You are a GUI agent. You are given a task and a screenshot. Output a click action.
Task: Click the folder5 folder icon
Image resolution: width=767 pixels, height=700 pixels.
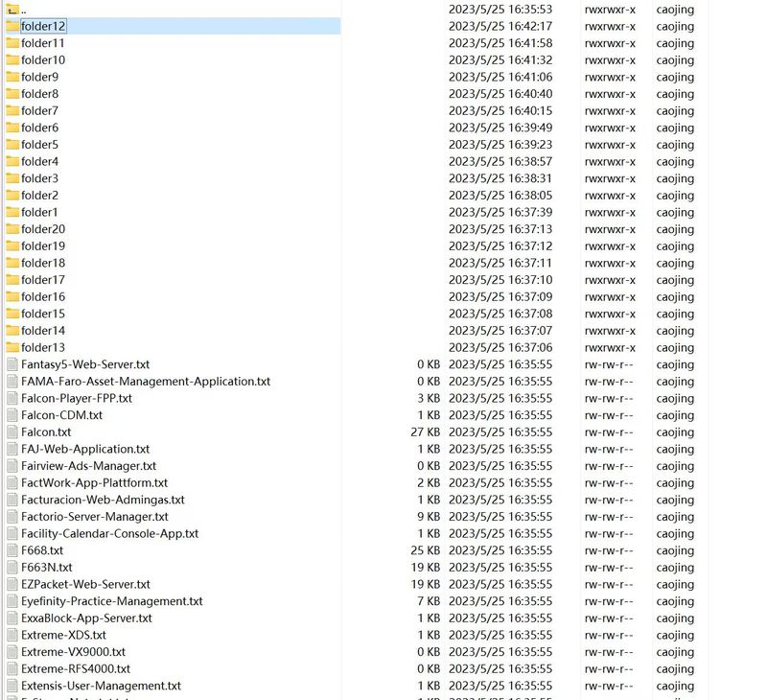pos(12,144)
